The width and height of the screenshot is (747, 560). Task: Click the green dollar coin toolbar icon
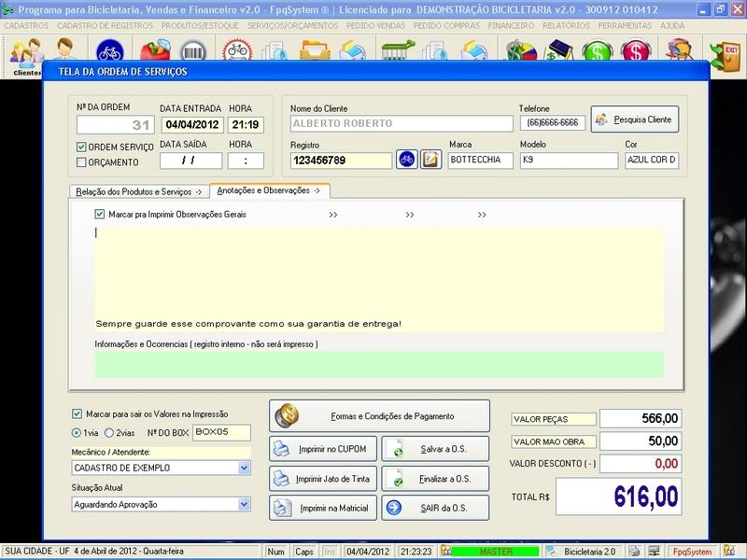point(596,51)
